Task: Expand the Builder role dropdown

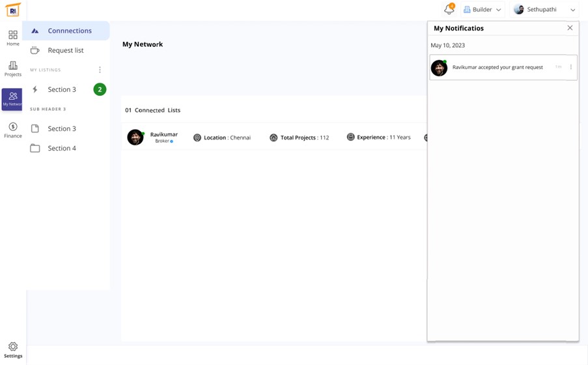Action: coord(483,10)
